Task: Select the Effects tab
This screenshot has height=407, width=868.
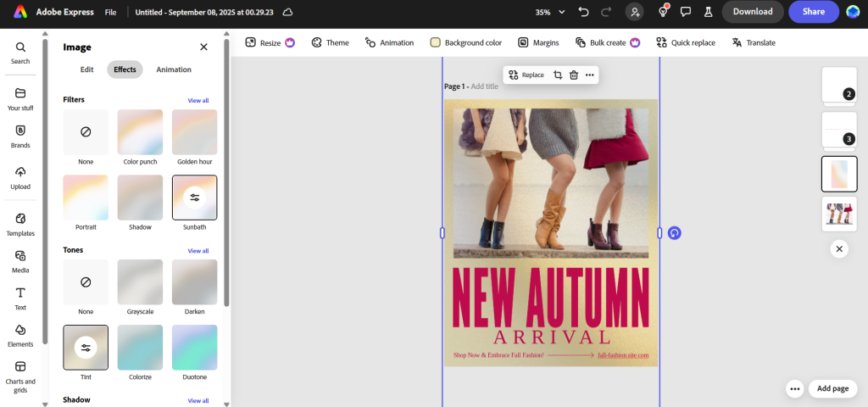Action: (125, 70)
